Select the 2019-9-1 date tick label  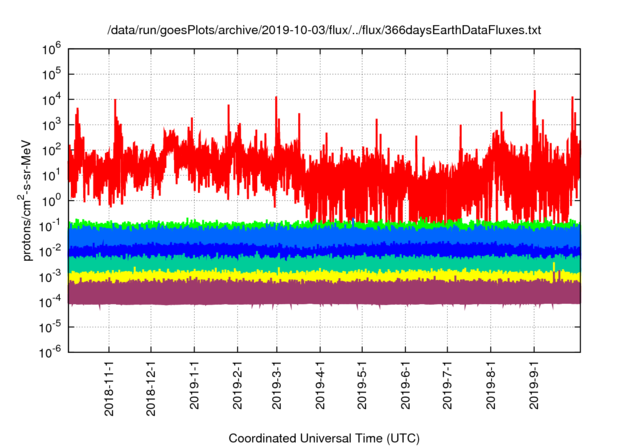[x=534, y=387]
